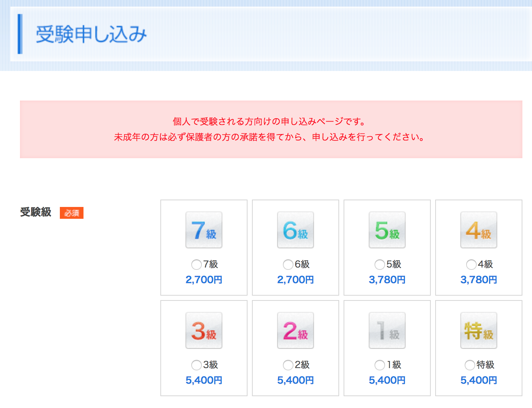Image resolution: width=532 pixels, height=408 pixels.
Task: Click the 5,400円 price under 特級
Action: [479, 380]
